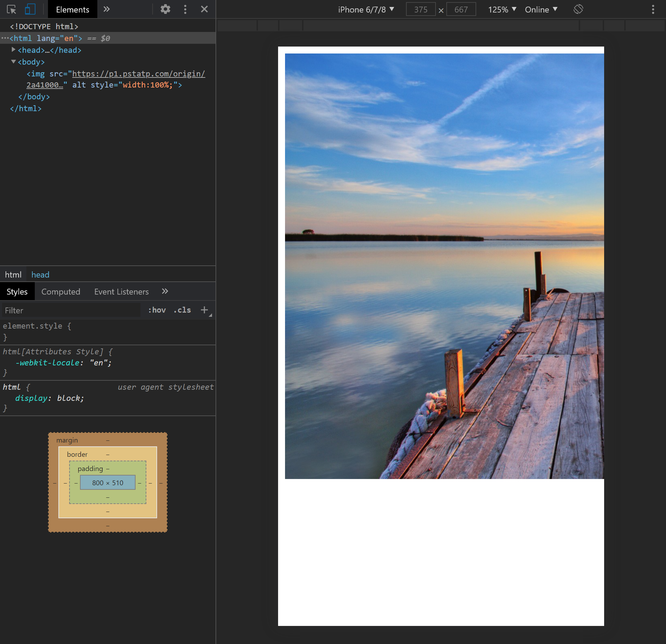This screenshot has width=666, height=644.
Task: Close the DevTools panel
Action: tap(204, 9)
